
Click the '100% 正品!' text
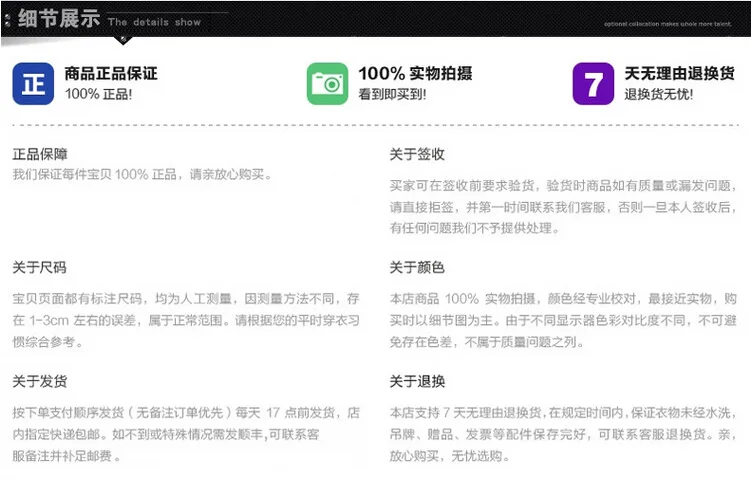click(x=98, y=94)
